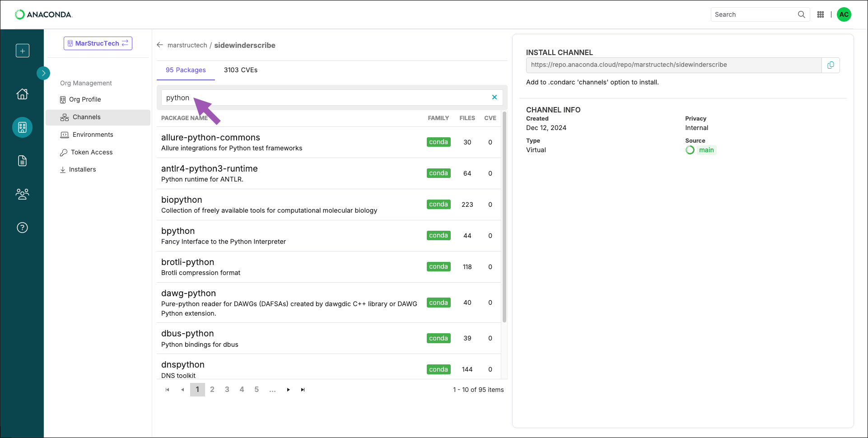Click the package list vertical scrollbar
This screenshot has height=438, width=868.
coord(504,217)
